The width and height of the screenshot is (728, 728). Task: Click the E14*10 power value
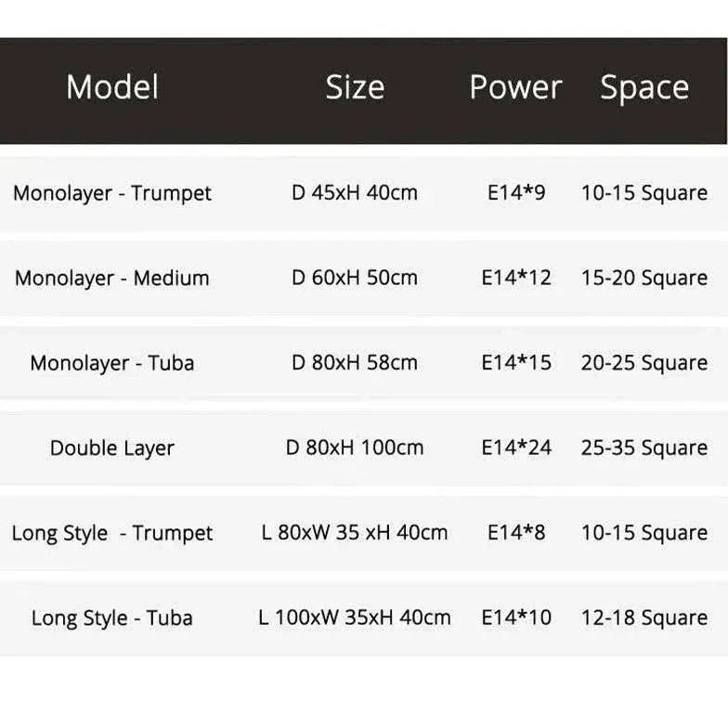point(516,617)
